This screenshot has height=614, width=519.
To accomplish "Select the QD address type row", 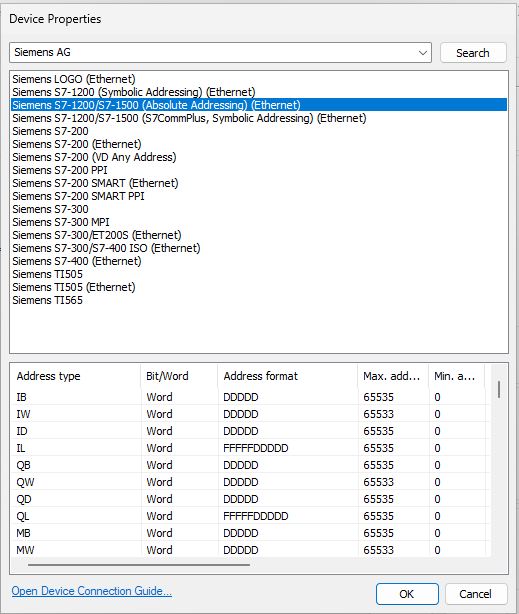I will click(x=251, y=499).
